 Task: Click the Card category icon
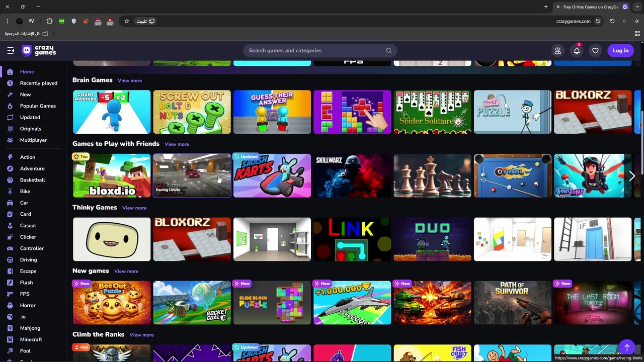point(10,214)
